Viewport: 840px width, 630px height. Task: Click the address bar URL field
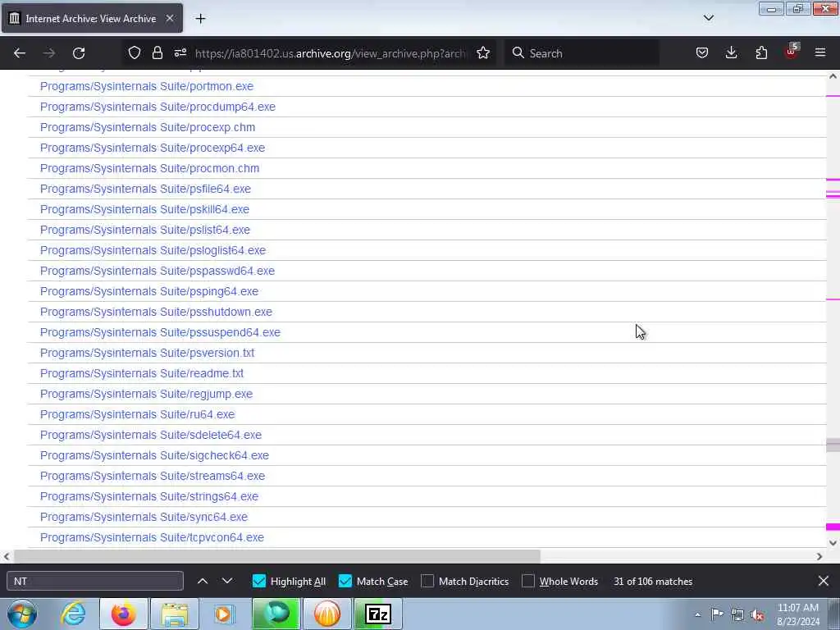click(330, 53)
